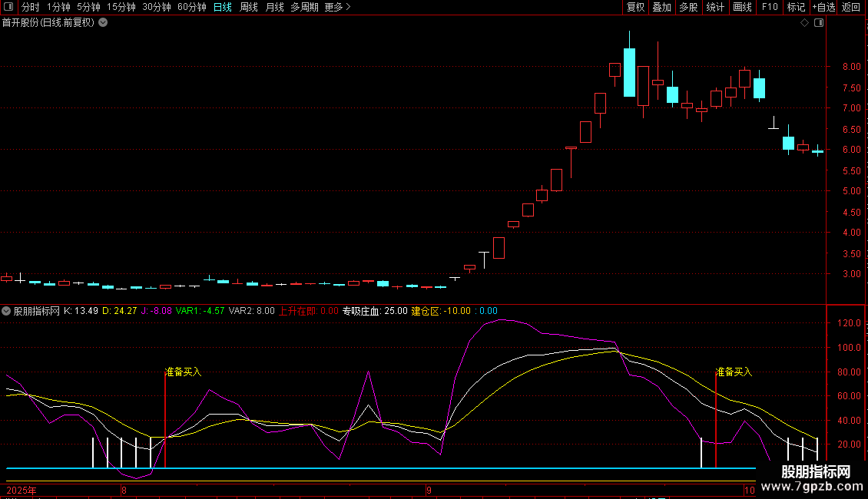Open the 复权 adjustment menu

click(x=635, y=7)
